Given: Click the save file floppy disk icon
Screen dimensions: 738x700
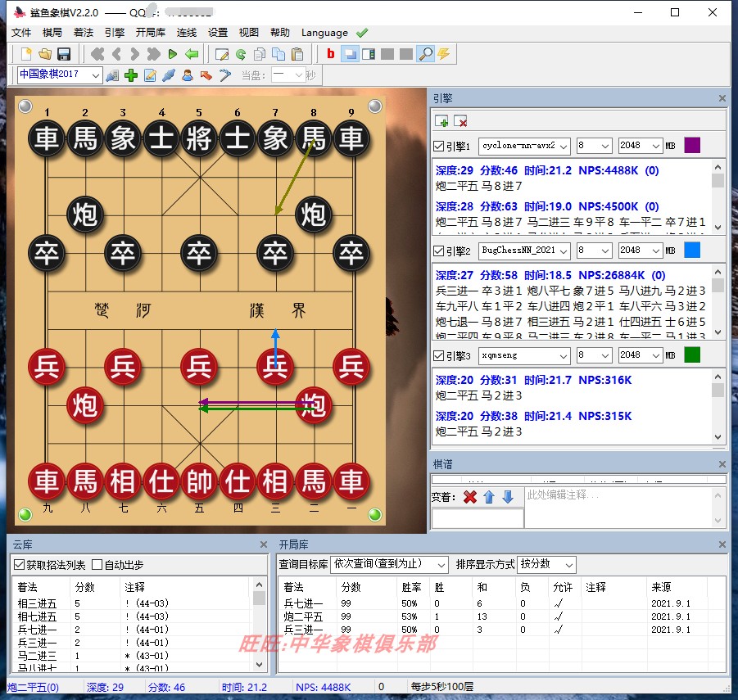Looking at the screenshot, I should [x=64, y=54].
